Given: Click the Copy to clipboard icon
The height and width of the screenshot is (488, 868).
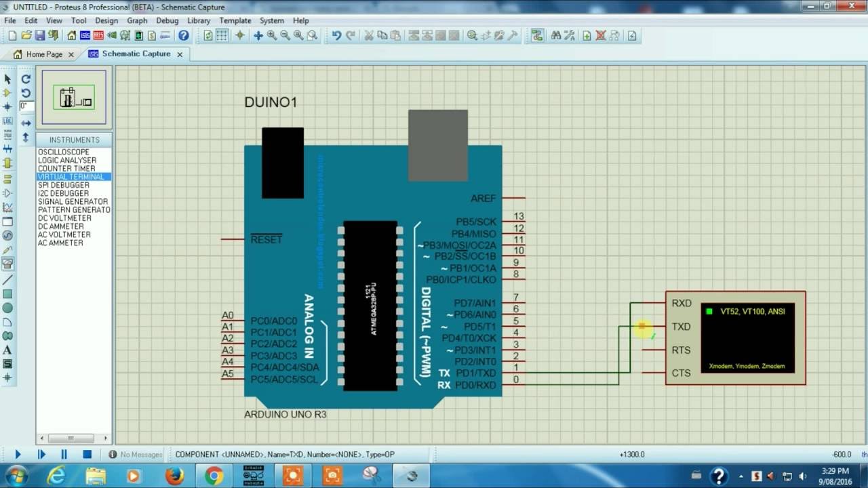Looking at the screenshot, I should pos(382,35).
